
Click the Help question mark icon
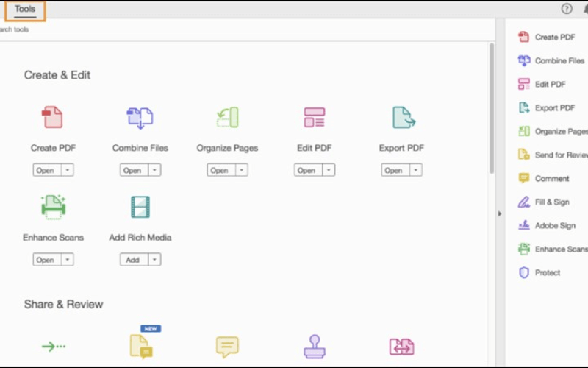(x=567, y=9)
